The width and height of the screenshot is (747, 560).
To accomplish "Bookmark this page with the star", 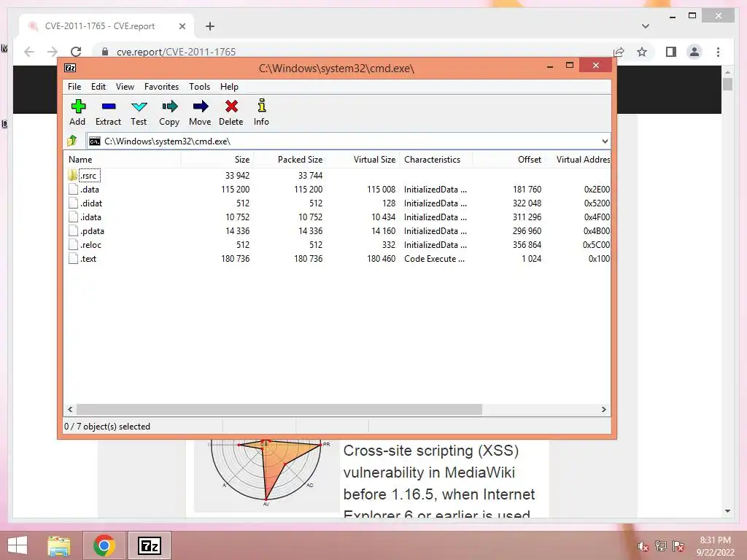I will coord(642,52).
